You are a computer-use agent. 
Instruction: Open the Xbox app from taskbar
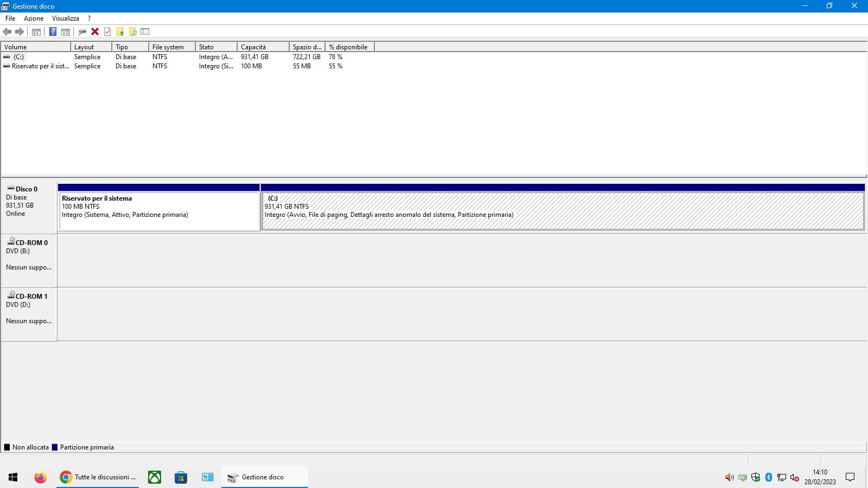click(x=155, y=477)
